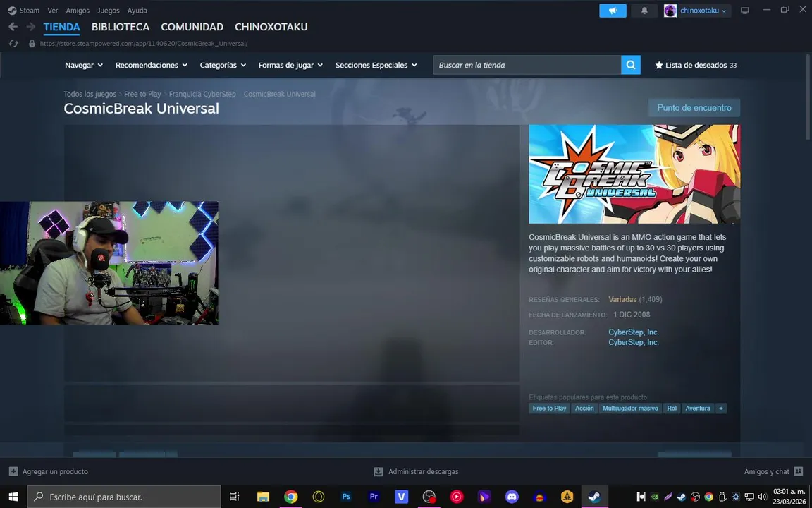Open the Categorías dropdown
812x508 pixels.
click(x=223, y=65)
